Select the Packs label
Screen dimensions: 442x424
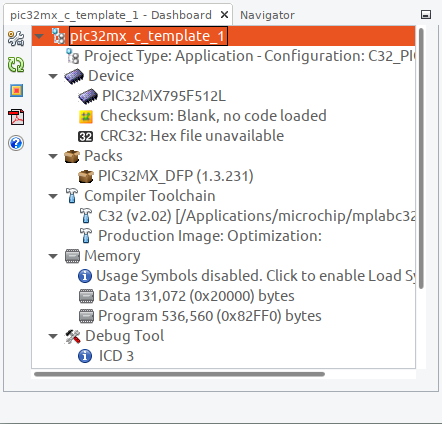click(103, 156)
